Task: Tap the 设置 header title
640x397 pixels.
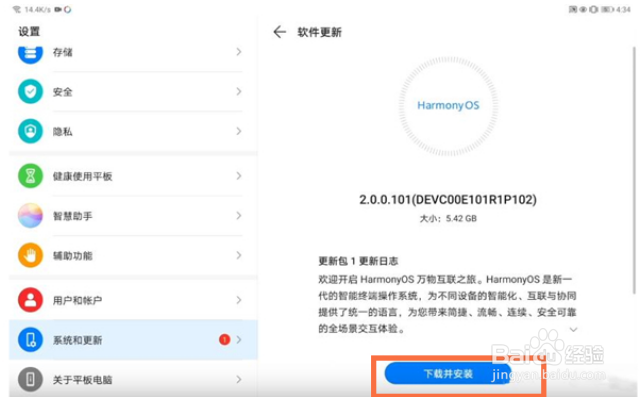Action: [x=29, y=31]
